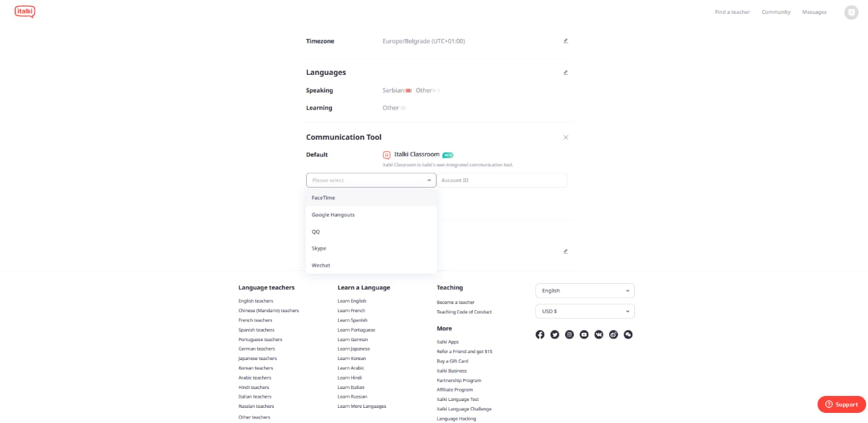The image size is (868, 423).
Task: Open Learn English link
Action: pos(351,301)
